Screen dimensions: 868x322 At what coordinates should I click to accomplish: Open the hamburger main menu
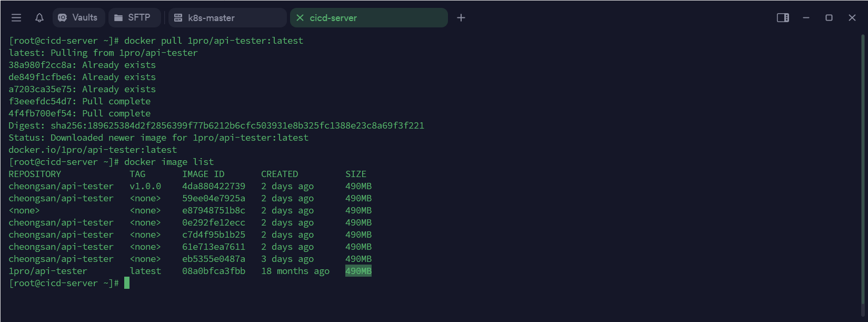16,18
